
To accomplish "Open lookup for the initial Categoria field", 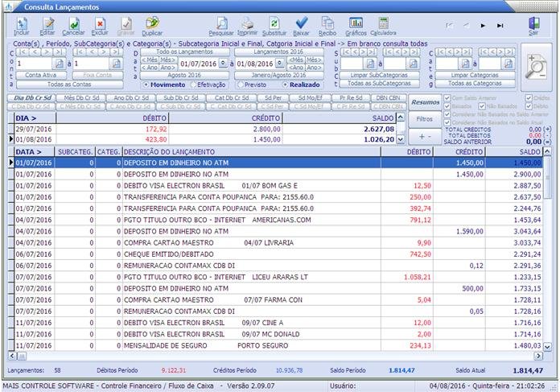I will 465,64.
